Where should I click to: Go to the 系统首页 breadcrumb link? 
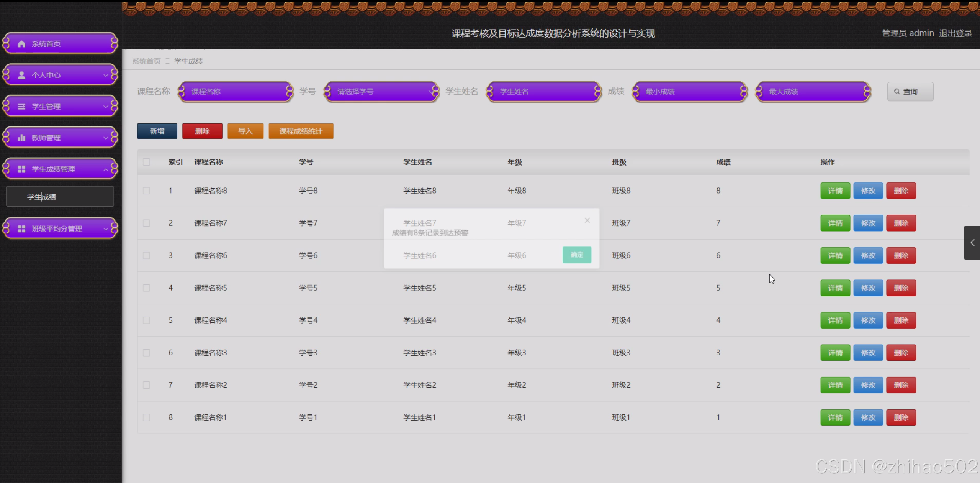(146, 61)
